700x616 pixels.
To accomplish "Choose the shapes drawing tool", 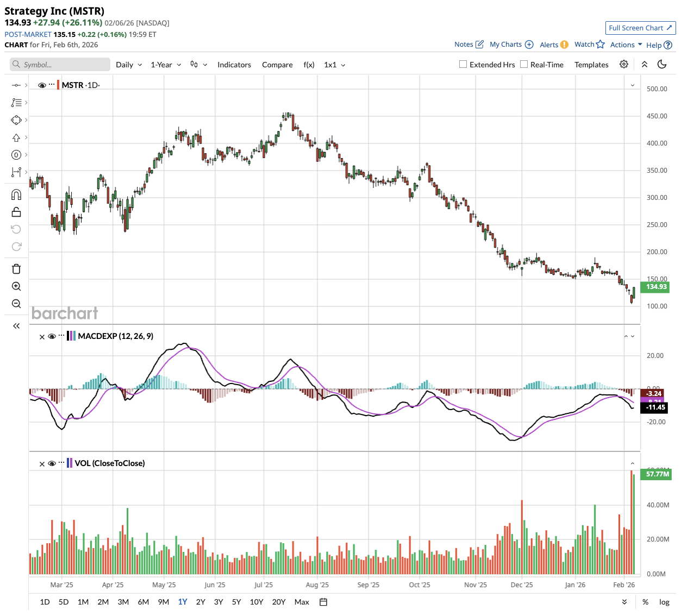I will coord(16,120).
